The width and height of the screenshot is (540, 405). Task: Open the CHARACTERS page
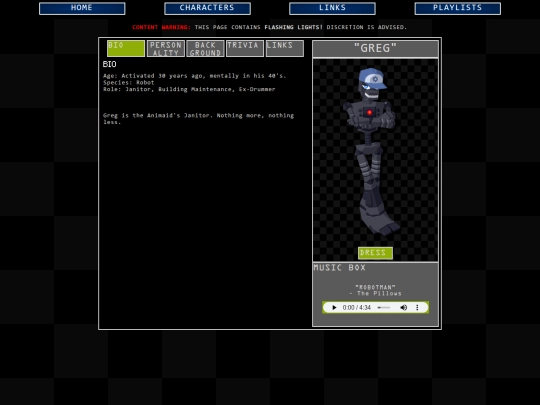click(207, 8)
